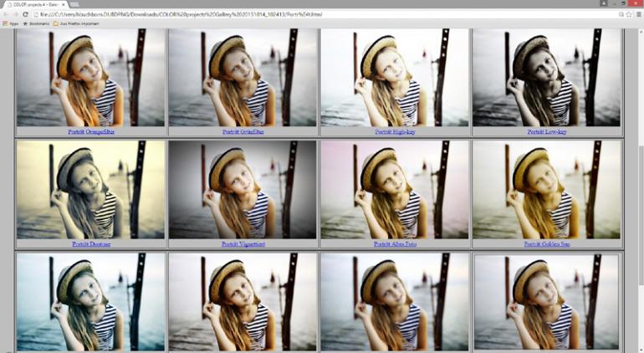This screenshot has width=644, height=353.
Task: Open the Portrait Orangefilter link
Action: [x=91, y=132]
